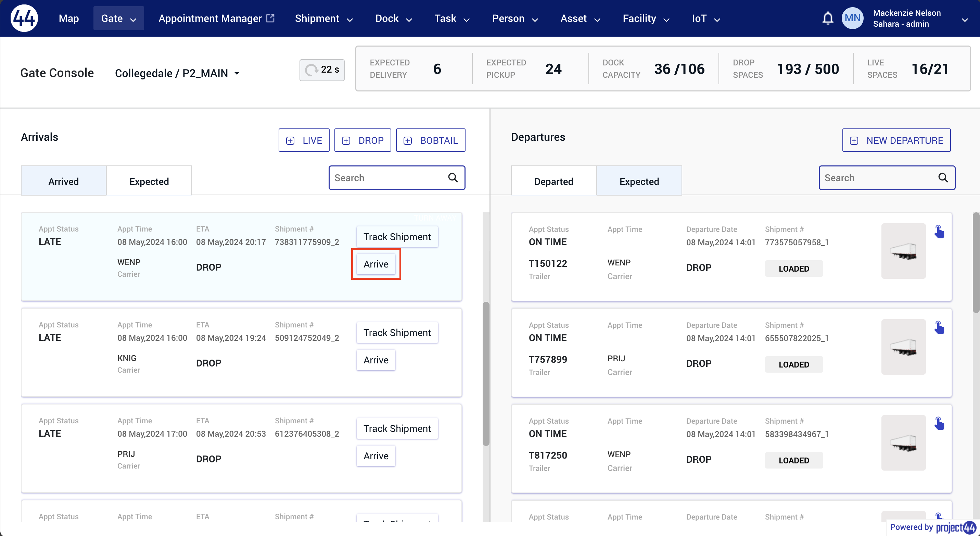Click the hand icon for trailer T757899
Viewport: 980px width, 536px height.
click(x=939, y=327)
